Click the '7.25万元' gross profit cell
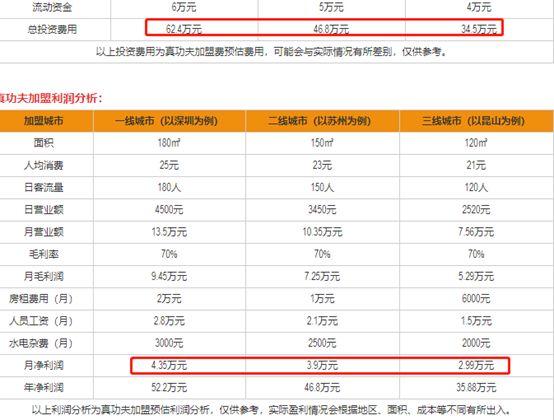This screenshot has height=420, width=554. (322, 276)
